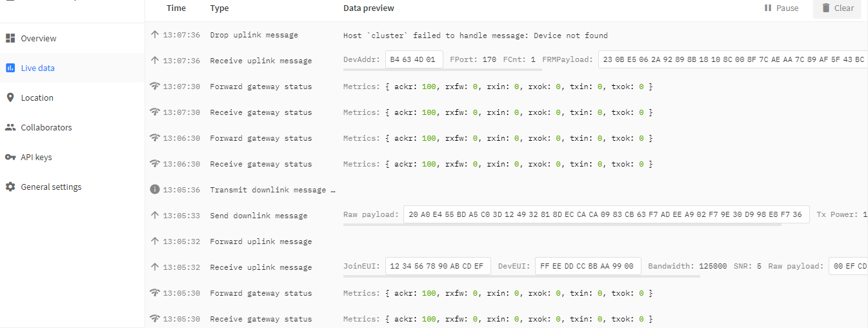The image size is (868, 328).
Task: Click the DevEUI value FF EE DD CC BB AA 99 00
Action: coord(588,266)
